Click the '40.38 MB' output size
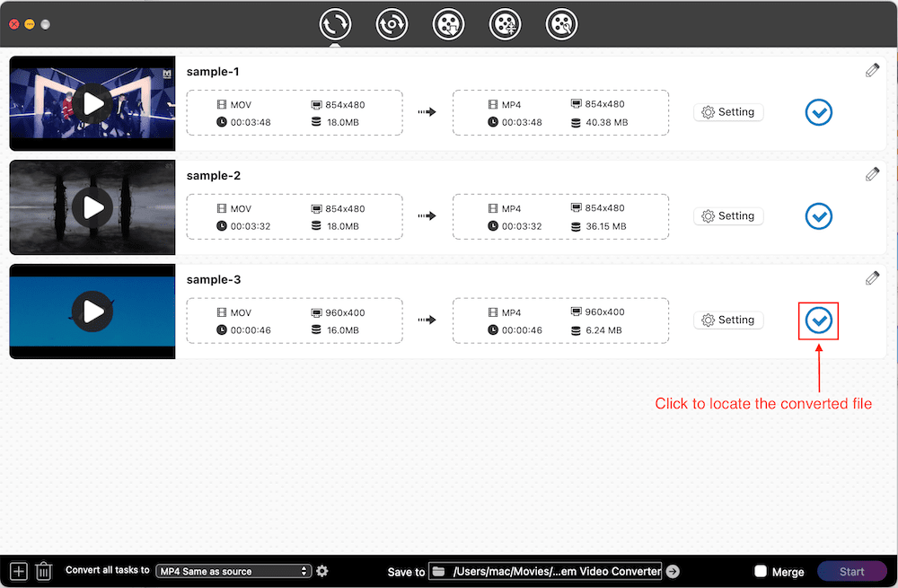 pos(606,122)
